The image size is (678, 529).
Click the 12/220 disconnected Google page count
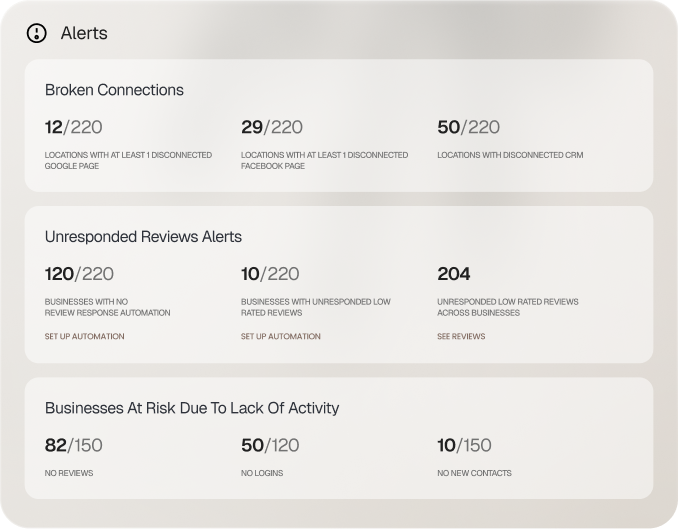(x=74, y=127)
